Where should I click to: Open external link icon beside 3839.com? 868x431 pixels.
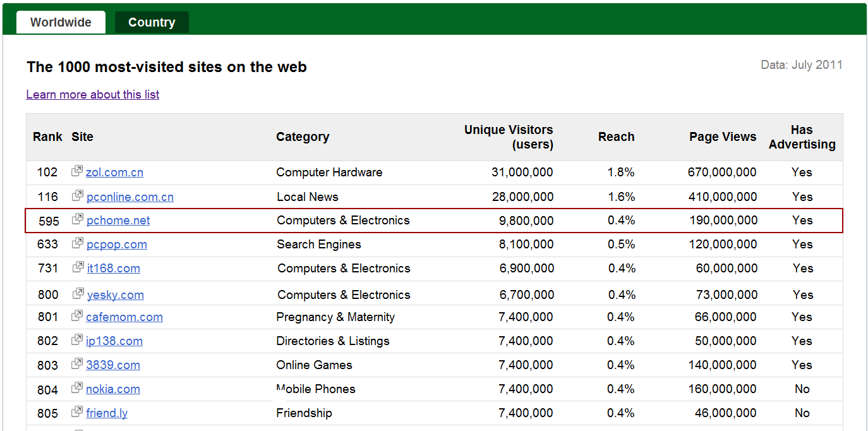coord(77,364)
